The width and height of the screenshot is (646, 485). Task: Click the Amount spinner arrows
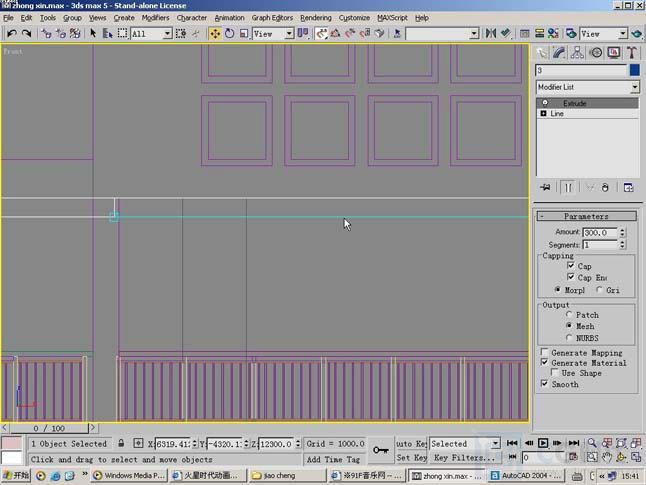pos(622,232)
